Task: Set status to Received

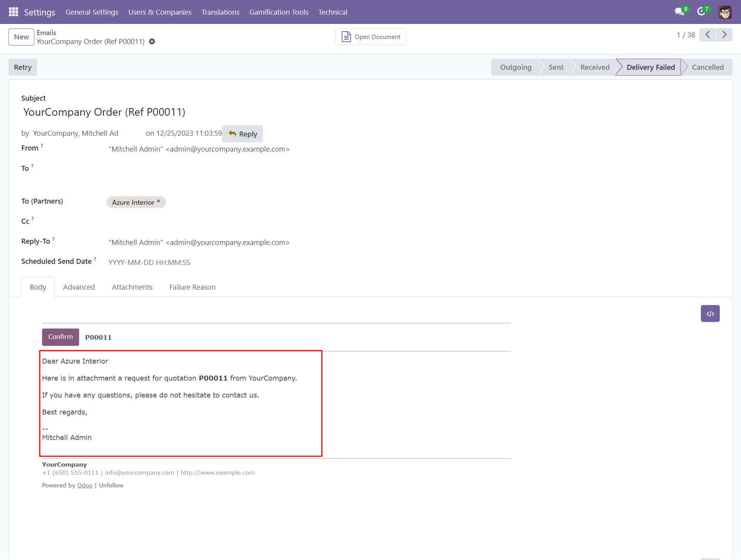Action: tap(595, 67)
